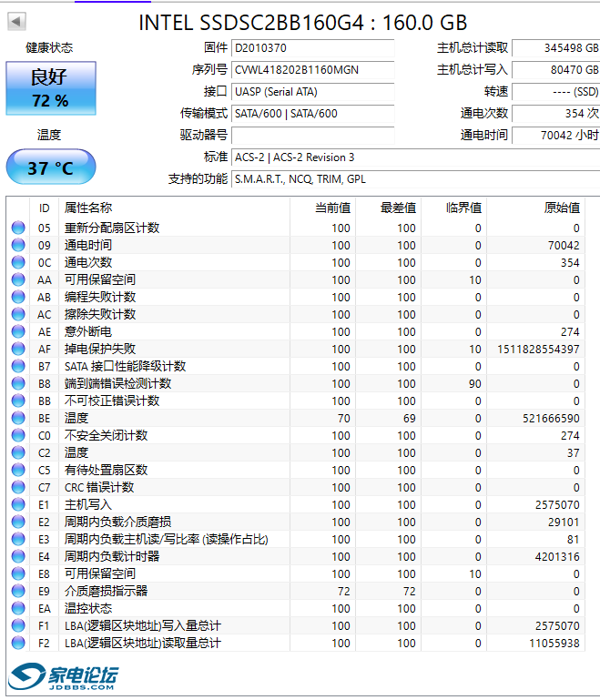Click the 临界值 column header

(x=454, y=208)
